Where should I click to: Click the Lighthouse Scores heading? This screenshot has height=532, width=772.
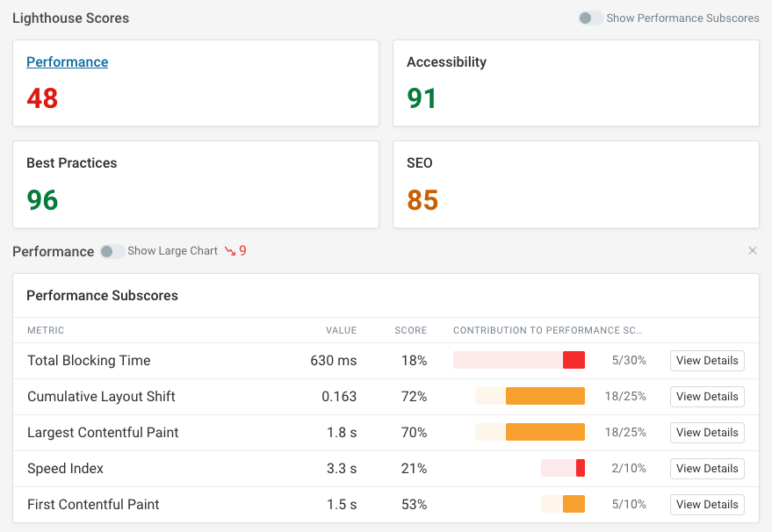[69, 18]
